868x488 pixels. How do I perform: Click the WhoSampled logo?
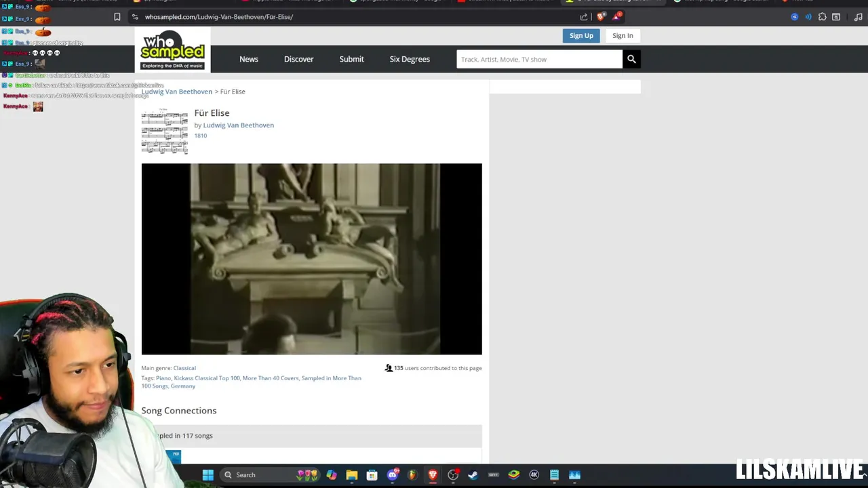point(172,50)
